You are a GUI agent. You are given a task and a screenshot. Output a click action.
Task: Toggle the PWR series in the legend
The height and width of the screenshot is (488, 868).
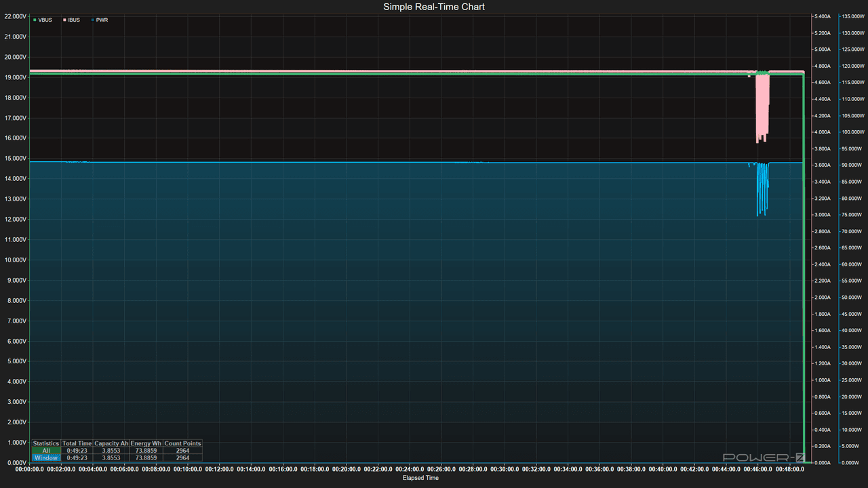[x=100, y=20]
